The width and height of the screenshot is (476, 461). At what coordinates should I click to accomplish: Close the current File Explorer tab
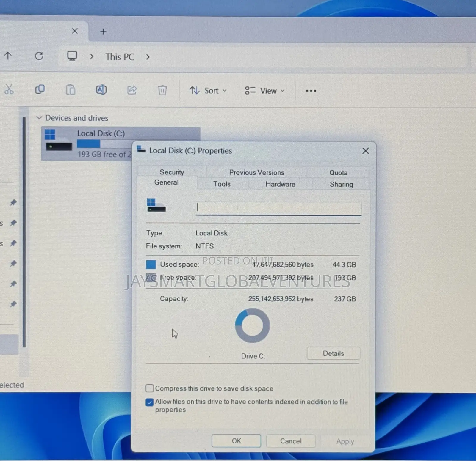pos(75,31)
